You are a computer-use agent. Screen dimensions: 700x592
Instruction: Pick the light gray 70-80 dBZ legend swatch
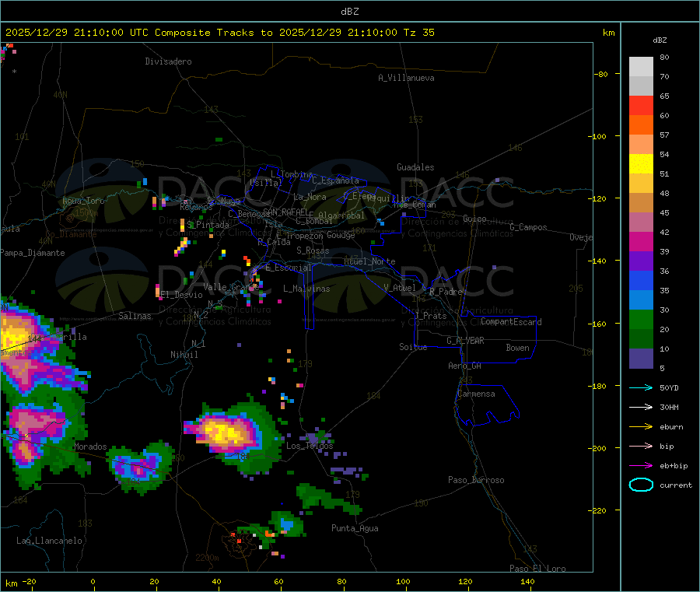click(641, 67)
